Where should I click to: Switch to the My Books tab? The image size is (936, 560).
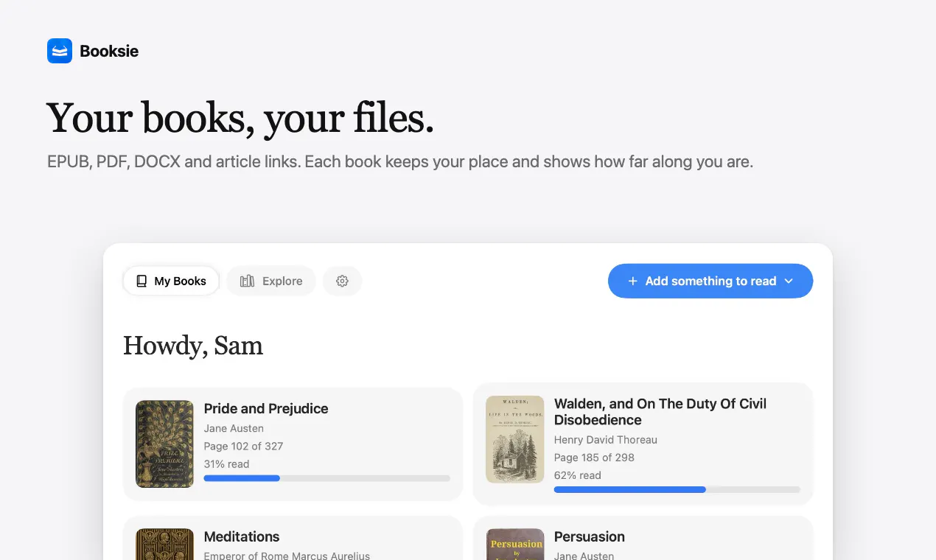click(171, 281)
